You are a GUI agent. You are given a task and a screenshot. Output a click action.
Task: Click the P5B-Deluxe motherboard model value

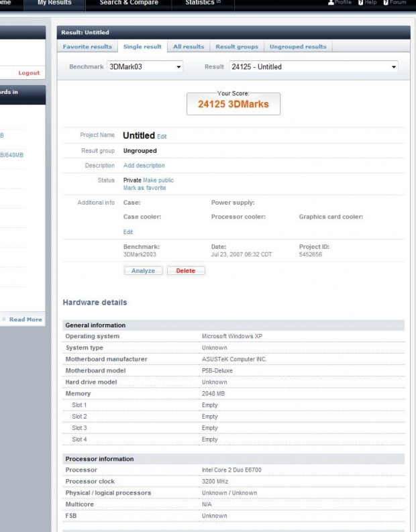click(217, 370)
